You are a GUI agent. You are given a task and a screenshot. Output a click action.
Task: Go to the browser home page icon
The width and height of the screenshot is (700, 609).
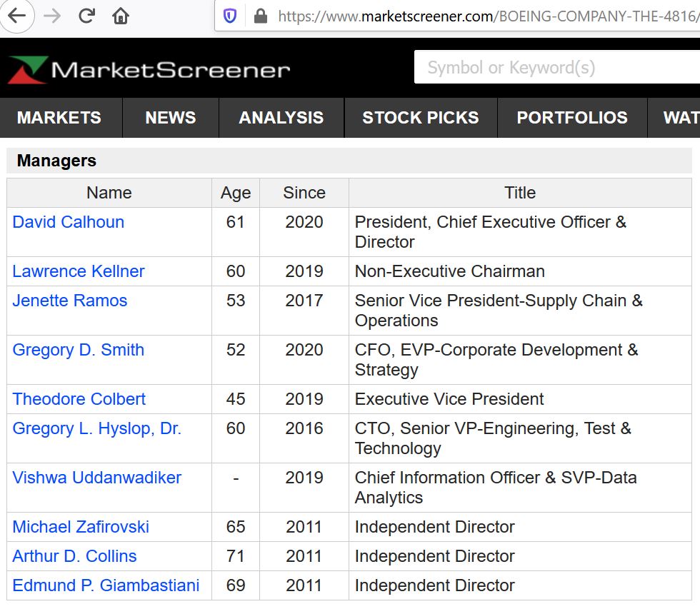(x=121, y=16)
